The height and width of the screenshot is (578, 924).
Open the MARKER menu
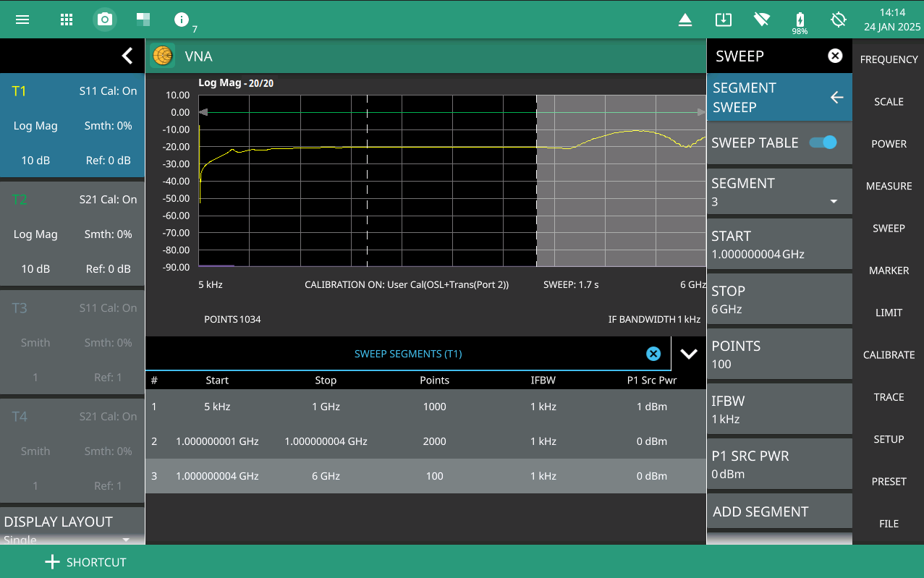pyautogui.click(x=889, y=271)
